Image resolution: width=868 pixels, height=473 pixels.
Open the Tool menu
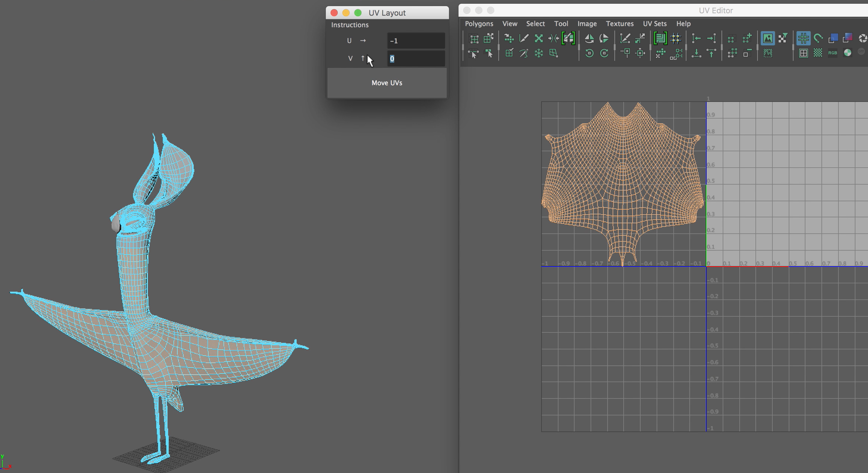[561, 23]
